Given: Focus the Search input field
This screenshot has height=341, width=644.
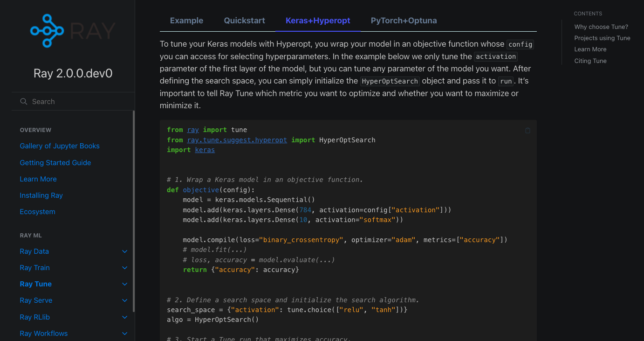Looking at the screenshot, I should click(73, 101).
